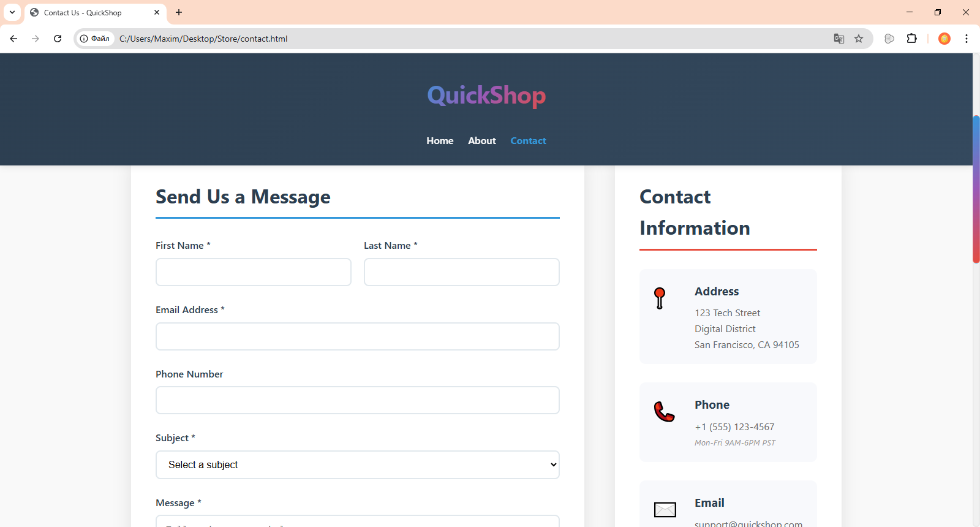980x527 pixels.
Task: Click the phone number +1 (555) 123-4567
Action: pyautogui.click(x=734, y=427)
